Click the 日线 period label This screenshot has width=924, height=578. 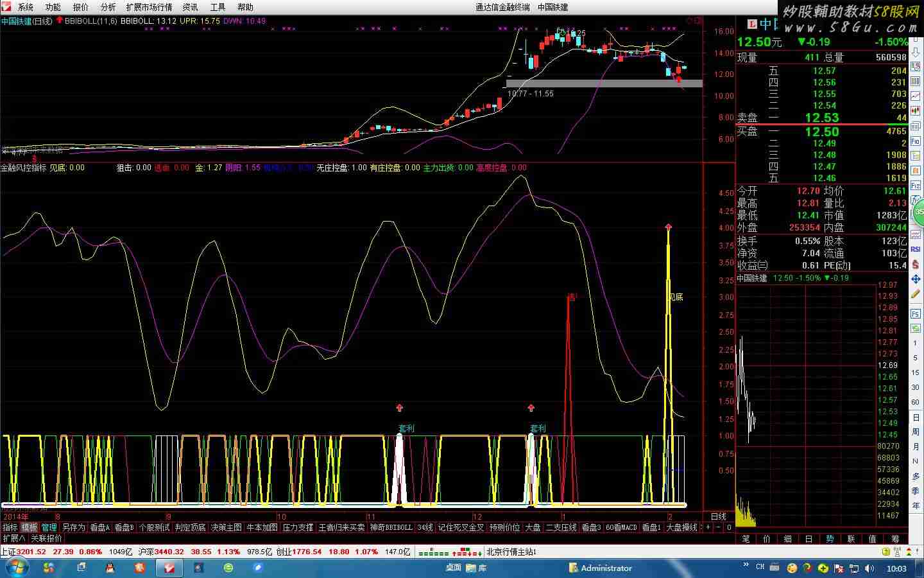coord(719,516)
